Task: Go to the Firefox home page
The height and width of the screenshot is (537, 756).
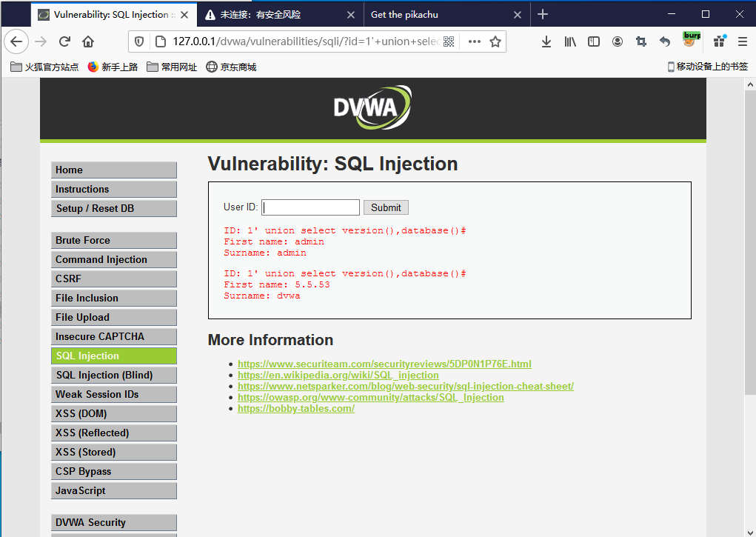Action: 88,41
